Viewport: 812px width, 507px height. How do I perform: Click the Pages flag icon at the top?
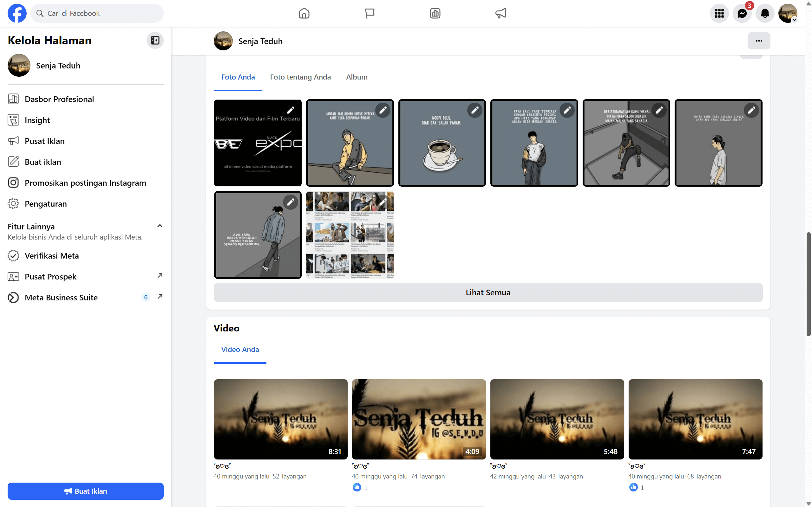click(369, 13)
